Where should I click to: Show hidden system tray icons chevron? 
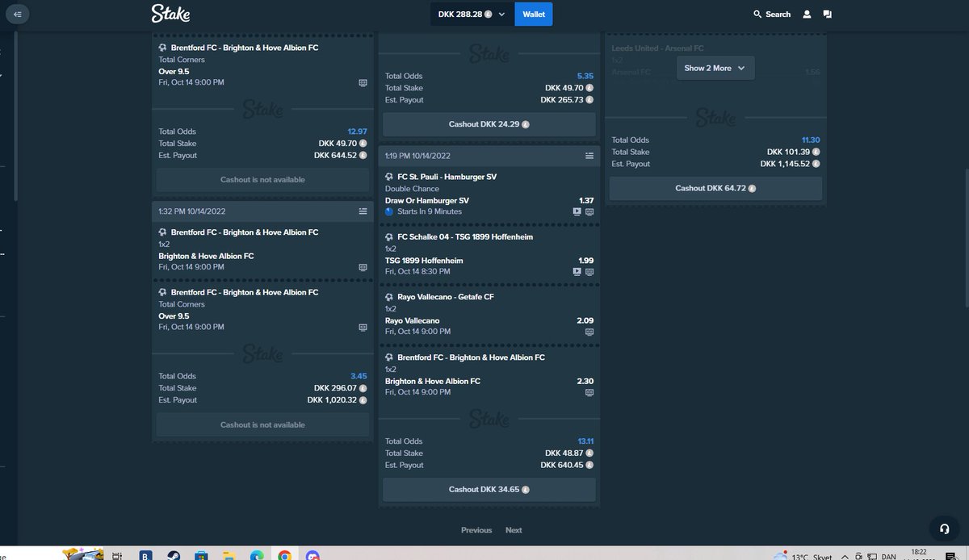click(x=843, y=556)
